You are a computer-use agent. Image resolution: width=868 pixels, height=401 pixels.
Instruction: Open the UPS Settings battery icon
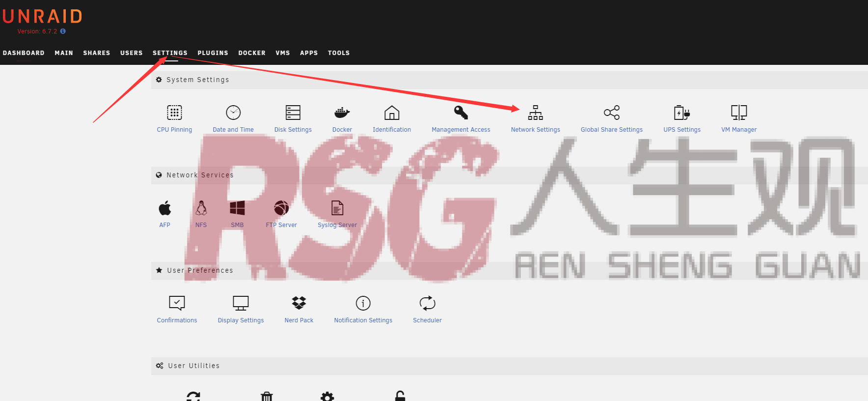click(682, 113)
